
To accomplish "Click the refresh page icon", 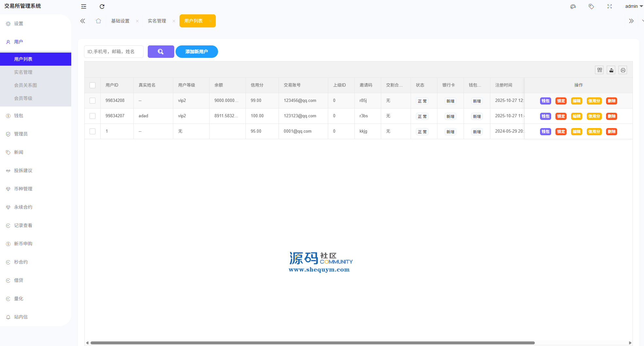I will tap(102, 7).
